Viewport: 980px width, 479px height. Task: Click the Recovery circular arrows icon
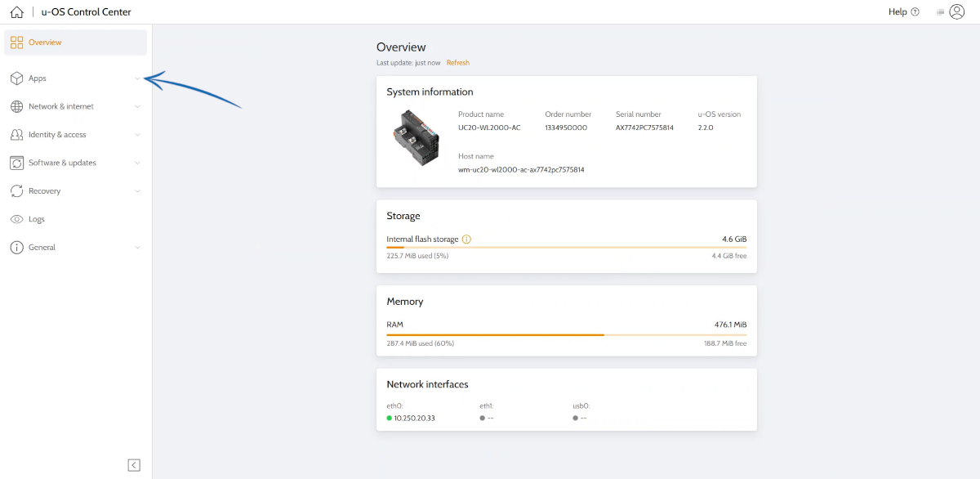16,191
